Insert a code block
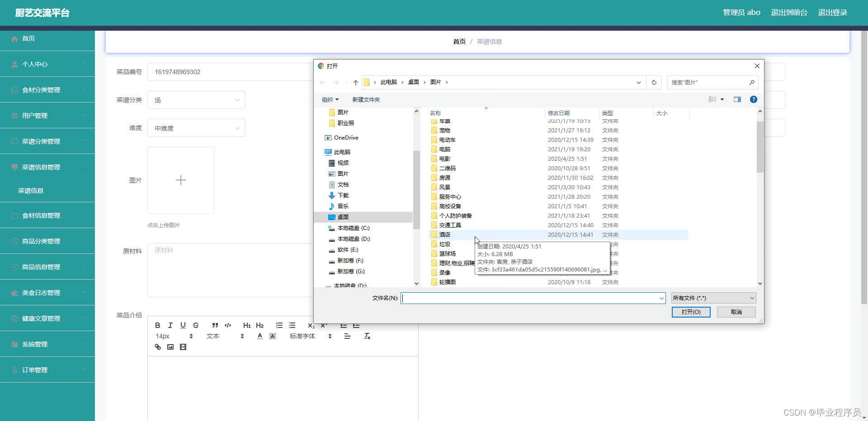This screenshot has height=421, width=868. (228, 325)
